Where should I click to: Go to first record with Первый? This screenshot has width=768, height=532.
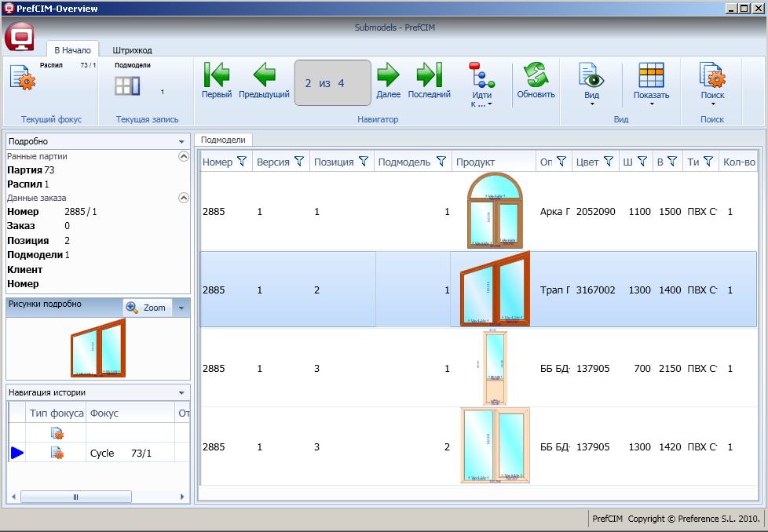click(x=217, y=81)
